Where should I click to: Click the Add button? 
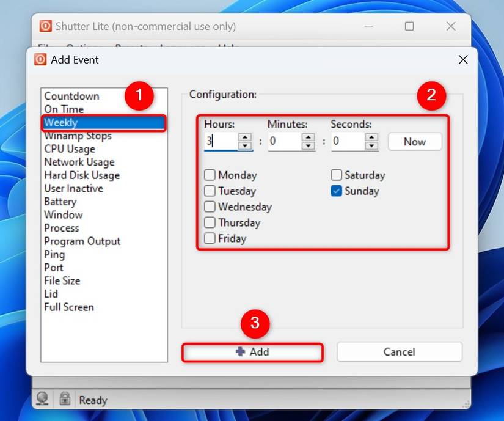point(252,352)
